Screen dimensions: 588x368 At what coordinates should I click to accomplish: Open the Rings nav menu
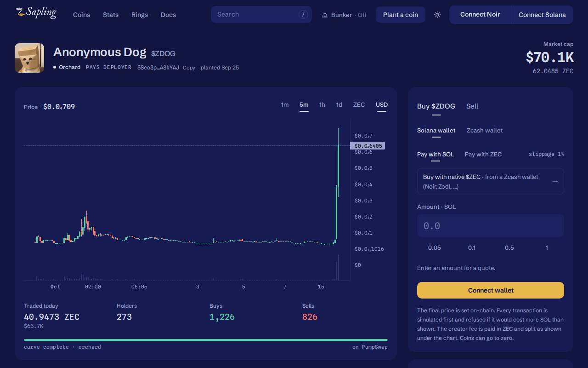[x=140, y=15]
